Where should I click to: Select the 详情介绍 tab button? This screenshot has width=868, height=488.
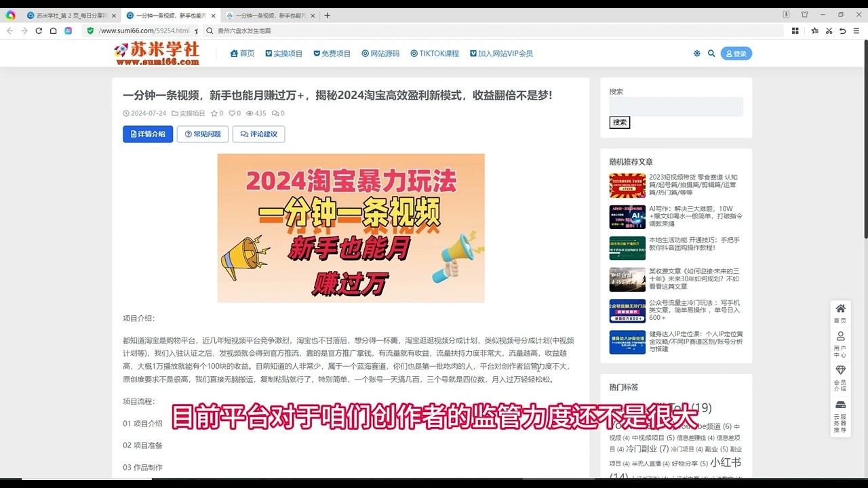click(148, 134)
